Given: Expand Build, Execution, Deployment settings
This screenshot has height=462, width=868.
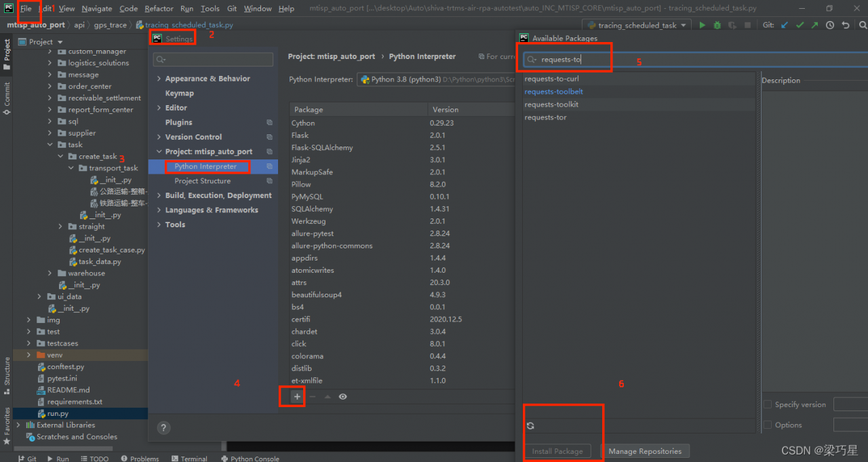Looking at the screenshot, I should (159, 195).
